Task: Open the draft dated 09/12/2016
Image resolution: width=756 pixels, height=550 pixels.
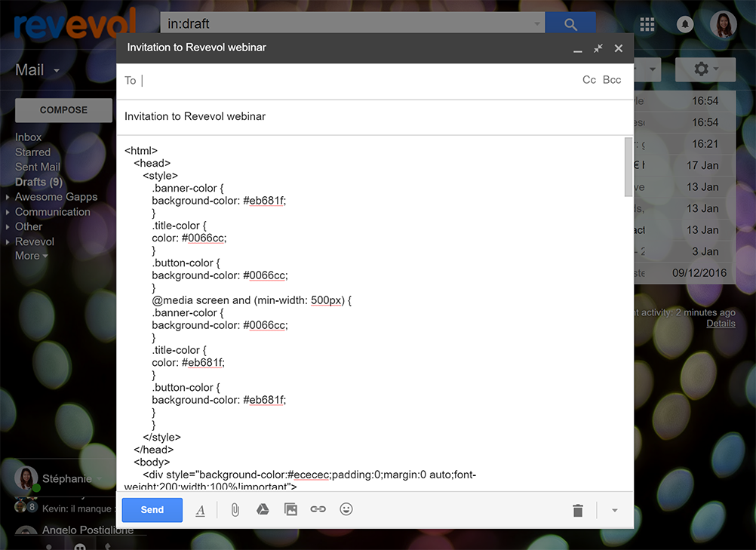Action: click(684, 273)
